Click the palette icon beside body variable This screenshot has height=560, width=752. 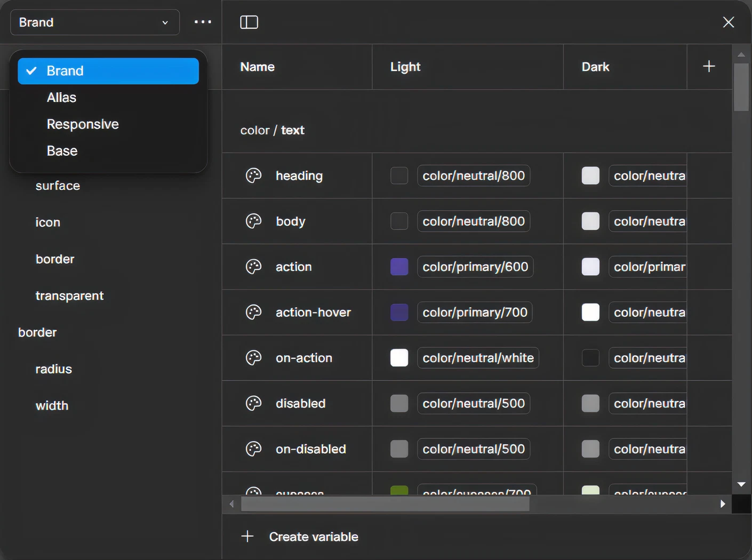pyautogui.click(x=253, y=221)
